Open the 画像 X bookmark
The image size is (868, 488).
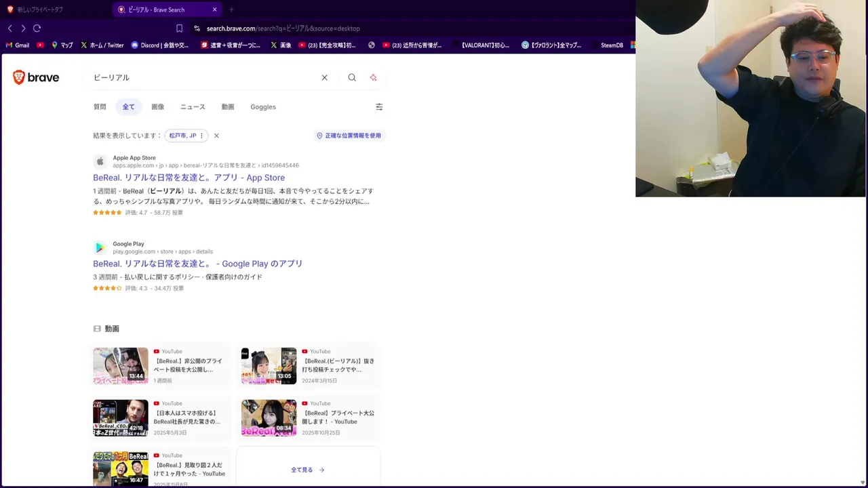pos(281,45)
